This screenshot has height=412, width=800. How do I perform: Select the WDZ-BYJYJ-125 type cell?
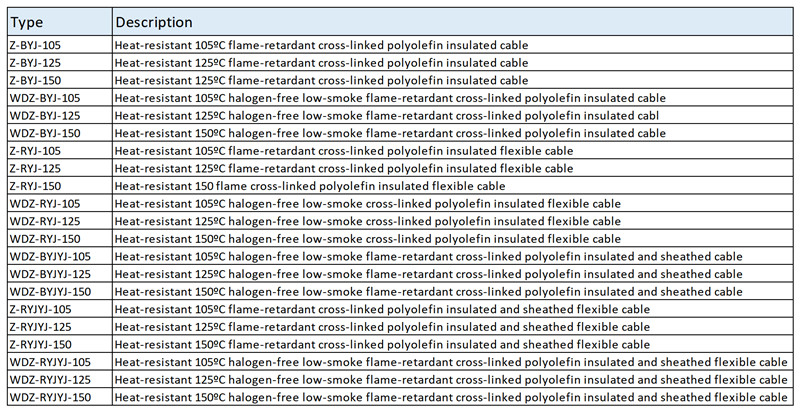pyautogui.click(x=49, y=274)
